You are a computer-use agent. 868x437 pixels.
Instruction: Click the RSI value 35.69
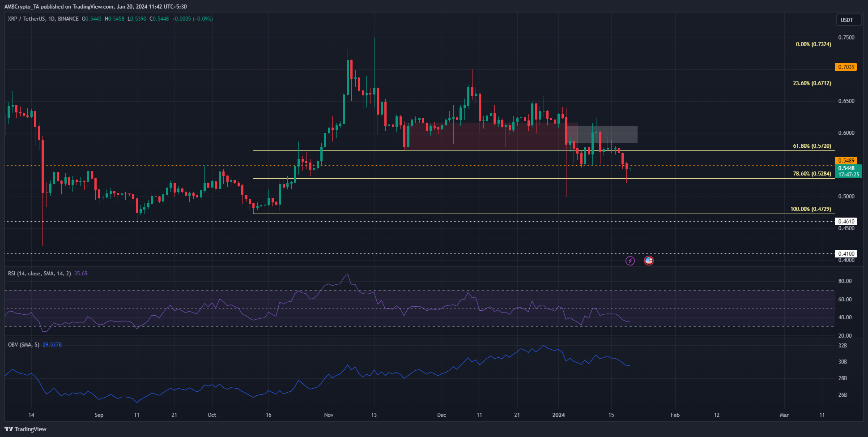(x=81, y=273)
